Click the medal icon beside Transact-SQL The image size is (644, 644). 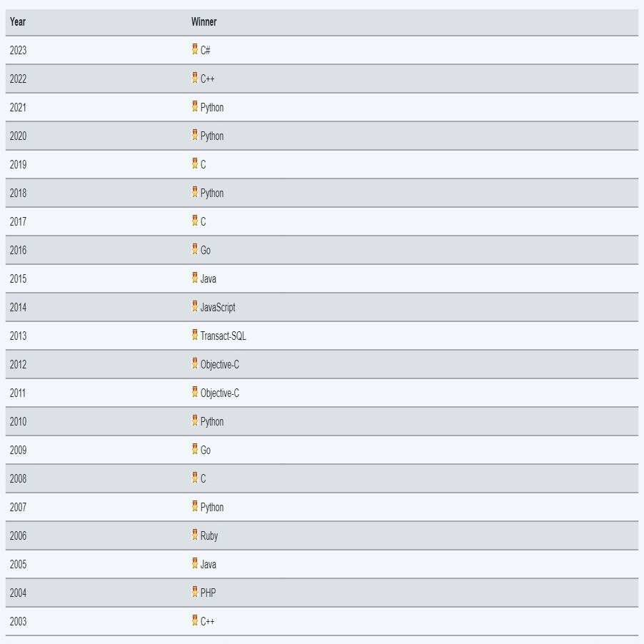pos(195,335)
